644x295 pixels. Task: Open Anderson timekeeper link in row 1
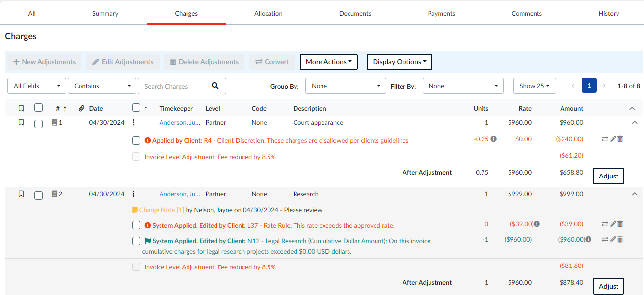coord(180,122)
